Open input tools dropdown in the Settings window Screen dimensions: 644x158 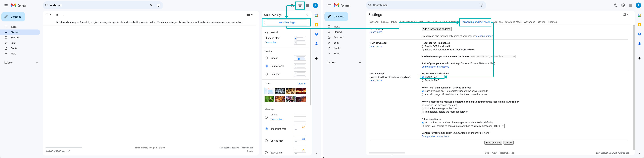pos(626,15)
